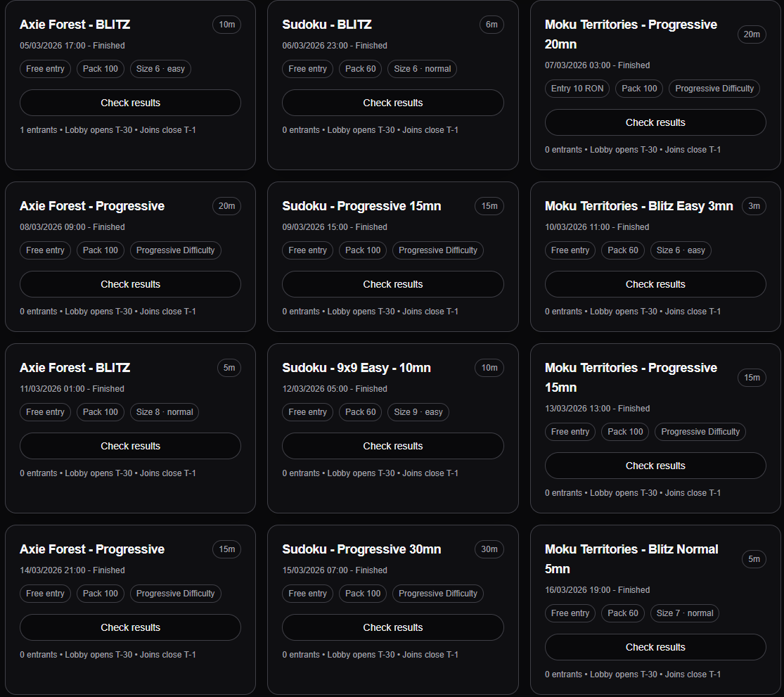The width and height of the screenshot is (784, 697).
Task: Click the 6m duration badge on Sudoku BLITZ
Action: tap(491, 25)
